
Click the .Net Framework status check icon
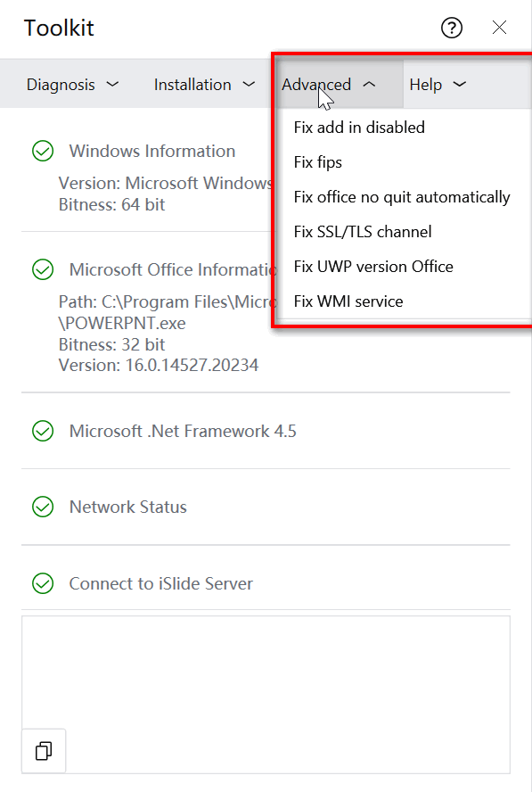click(43, 432)
